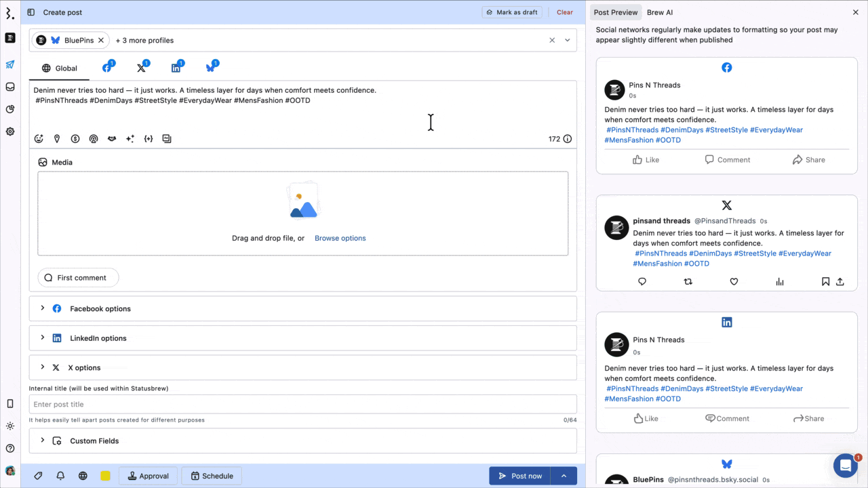
Task: Switch to the Brew AI tab
Action: (x=659, y=12)
